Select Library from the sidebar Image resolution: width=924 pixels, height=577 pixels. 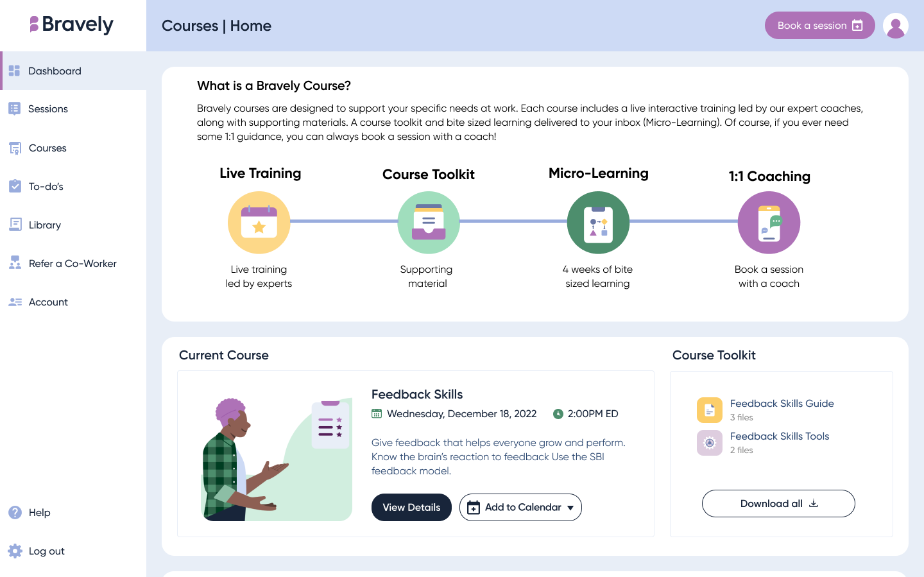44,225
